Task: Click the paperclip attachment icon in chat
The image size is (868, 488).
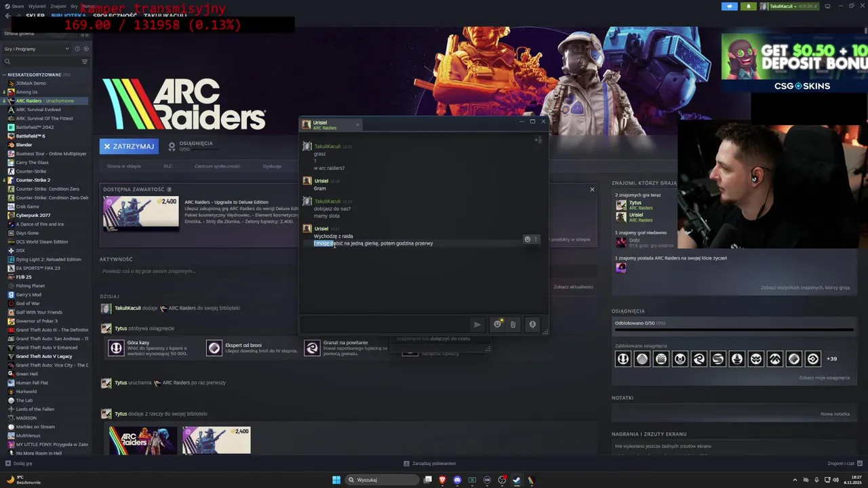Action: click(x=513, y=325)
